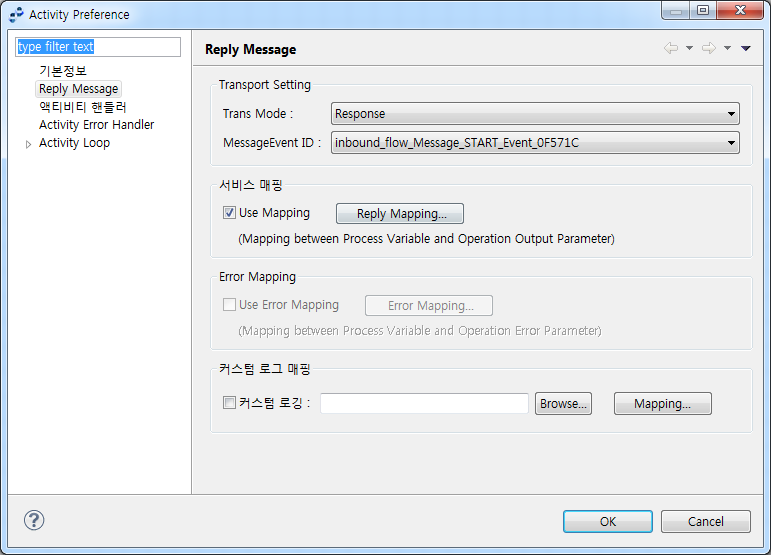Open the view menu triangle icon
The width and height of the screenshot is (771, 555).
tap(746, 49)
